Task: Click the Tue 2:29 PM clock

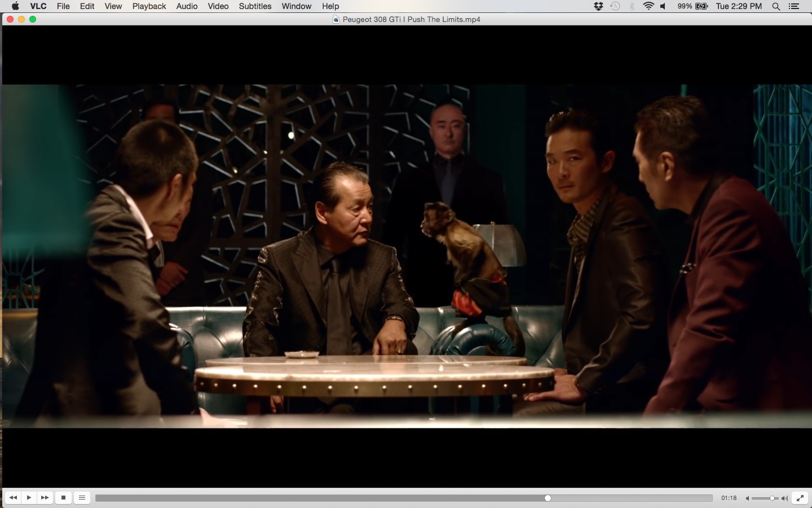Action: coord(739,6)
